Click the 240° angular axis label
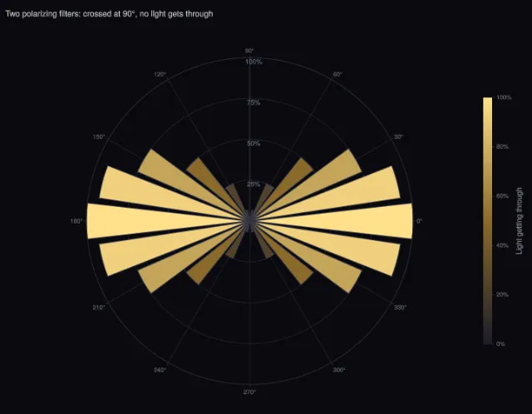 point(160,370)
